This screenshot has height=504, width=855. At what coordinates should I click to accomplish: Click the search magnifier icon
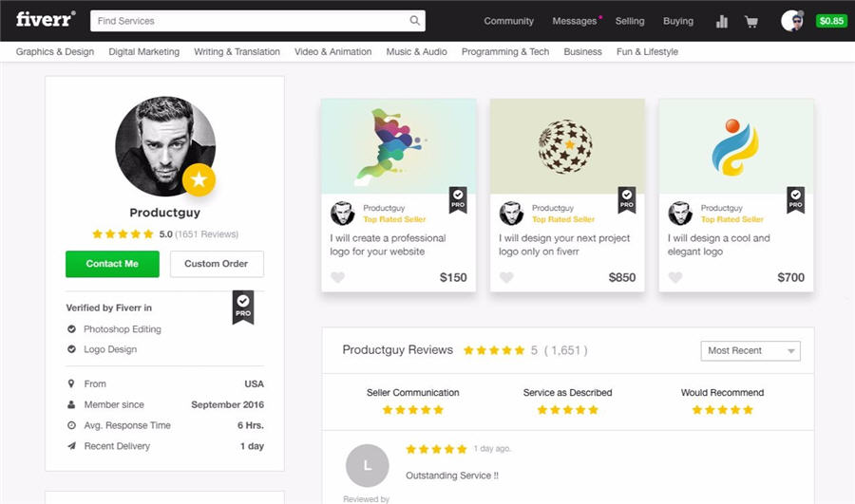coord(415,21)
